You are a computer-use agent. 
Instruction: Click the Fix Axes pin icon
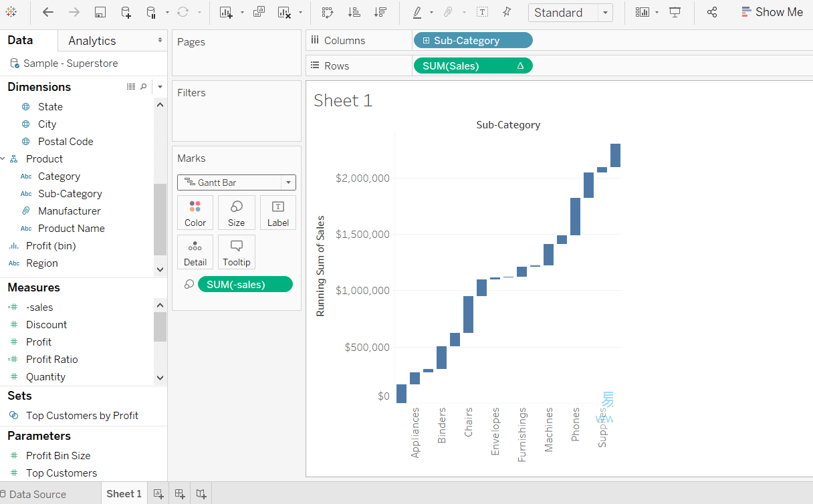point(507,12)
